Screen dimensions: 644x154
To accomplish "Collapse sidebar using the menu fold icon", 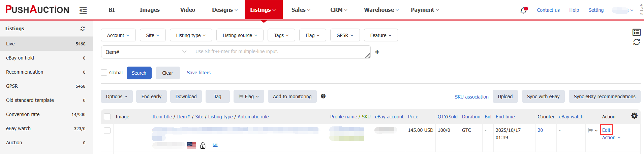I will pos(83,10).
